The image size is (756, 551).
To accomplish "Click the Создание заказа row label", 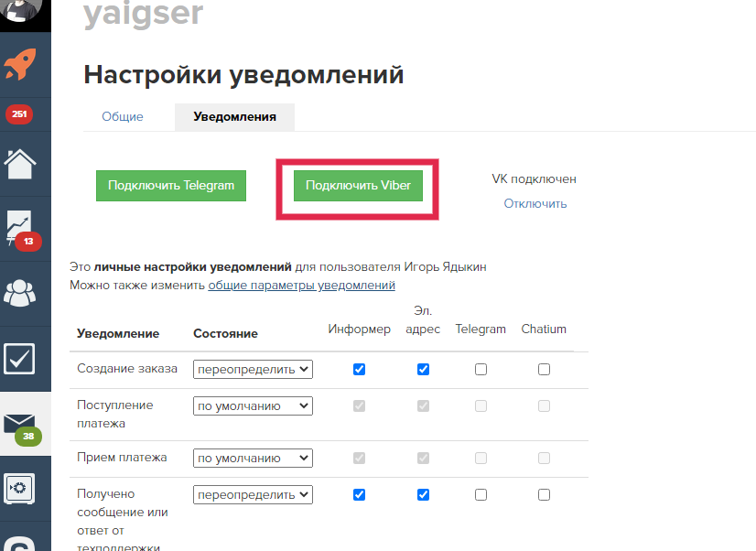I will point(127,368).
